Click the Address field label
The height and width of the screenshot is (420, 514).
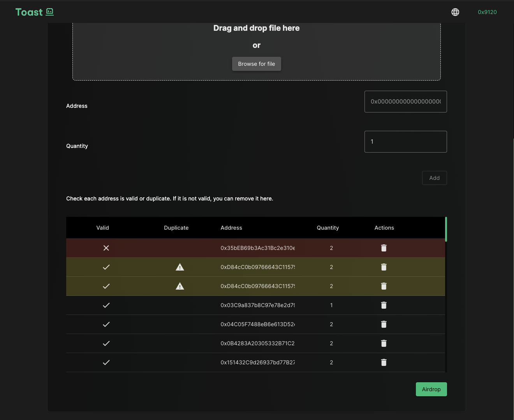pos(77,106)
